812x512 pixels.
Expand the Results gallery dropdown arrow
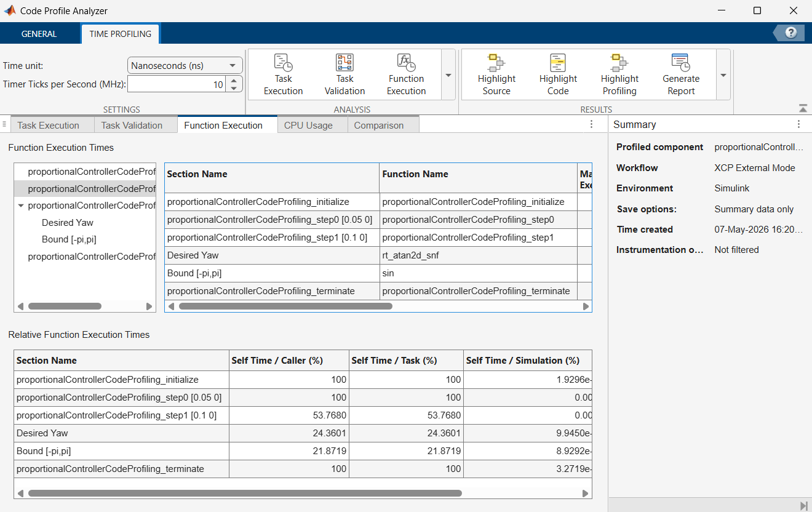(x=723, y=75)
